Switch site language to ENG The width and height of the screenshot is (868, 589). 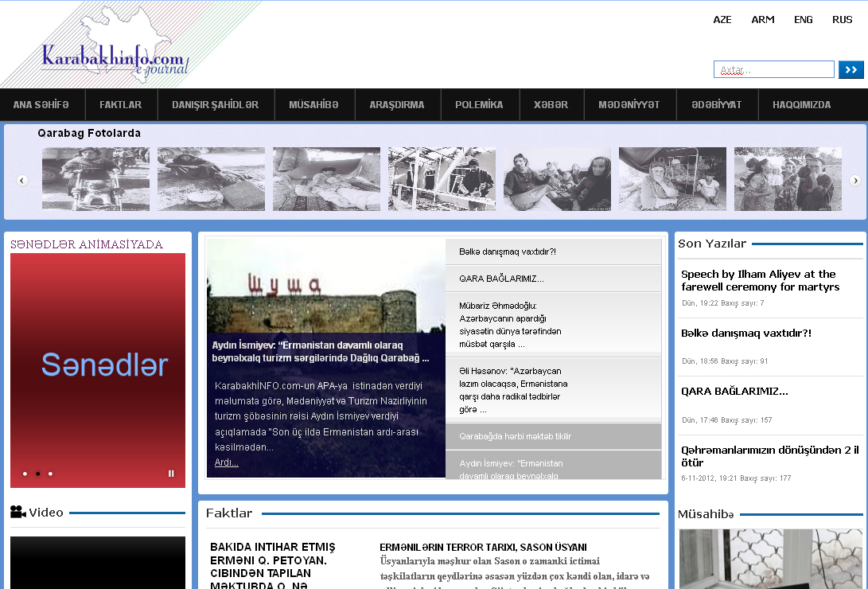point(803,20)
